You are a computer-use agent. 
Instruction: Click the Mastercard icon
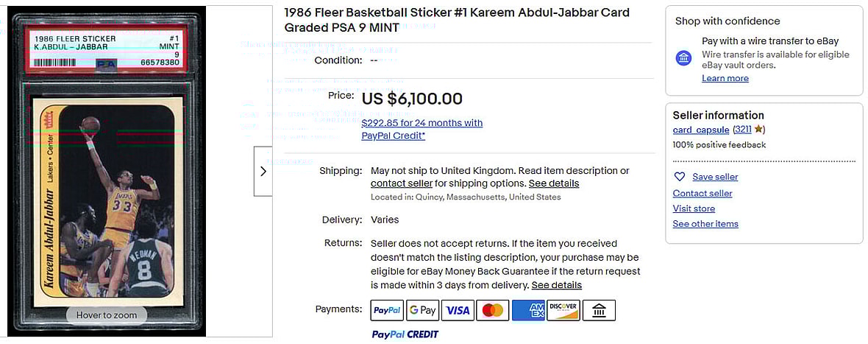(493, 310)
